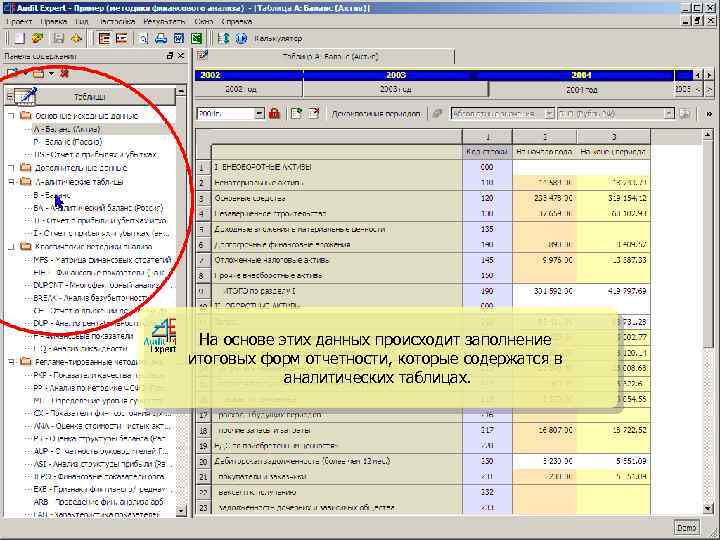Image resolution: width=720 pixels, height=540 pixels.
Task: Click the round blue icon before Калькулятор
Action: pyautogui.click(x=242, y=39)
